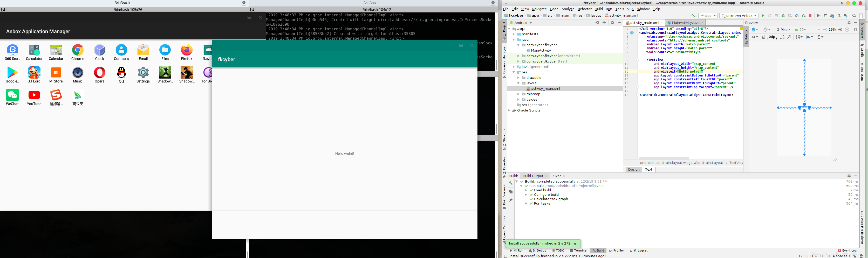Click the Debug app bug icon

click(x=783, y=16)
